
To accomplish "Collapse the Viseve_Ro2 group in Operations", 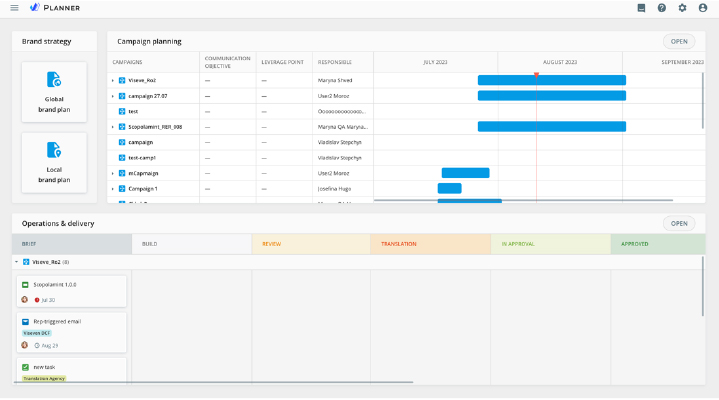I will point(18,261).
